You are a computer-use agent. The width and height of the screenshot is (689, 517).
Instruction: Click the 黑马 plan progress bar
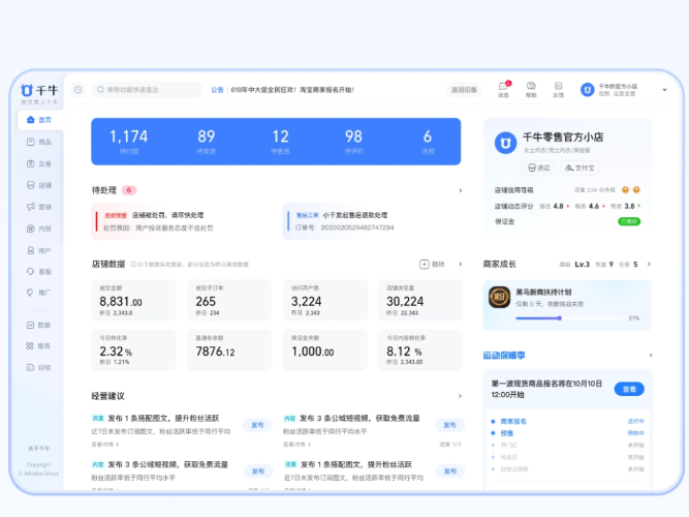569,318
